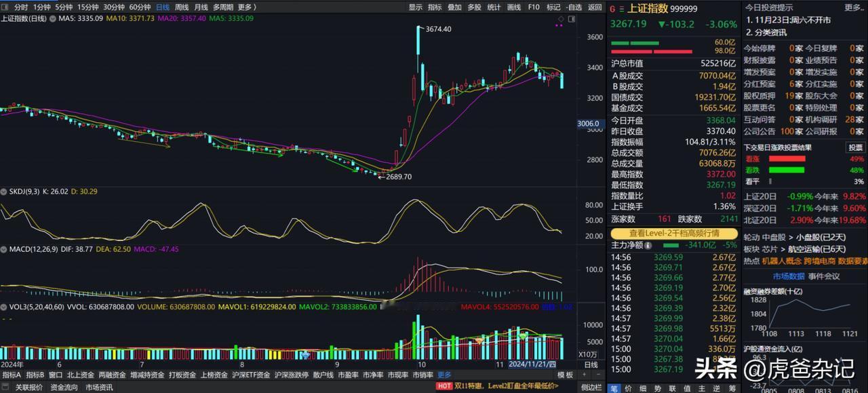Open the 标记 mark menu

pos(553,7)
